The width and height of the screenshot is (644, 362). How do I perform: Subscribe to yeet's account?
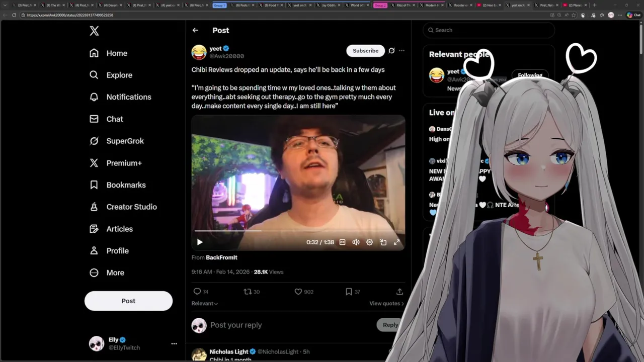coord(365,51)
